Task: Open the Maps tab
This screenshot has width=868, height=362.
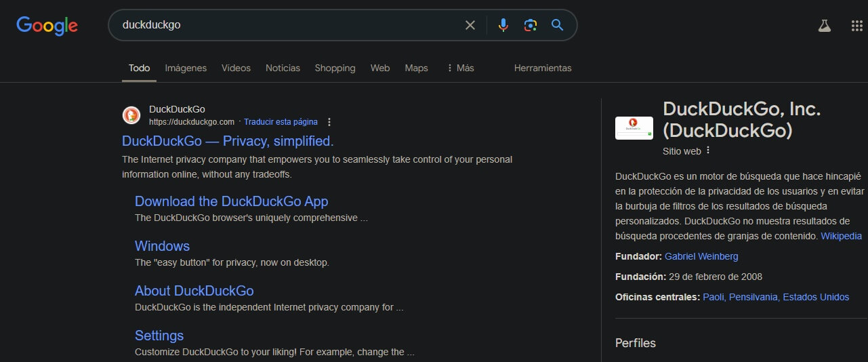Action: coord(416,68)
